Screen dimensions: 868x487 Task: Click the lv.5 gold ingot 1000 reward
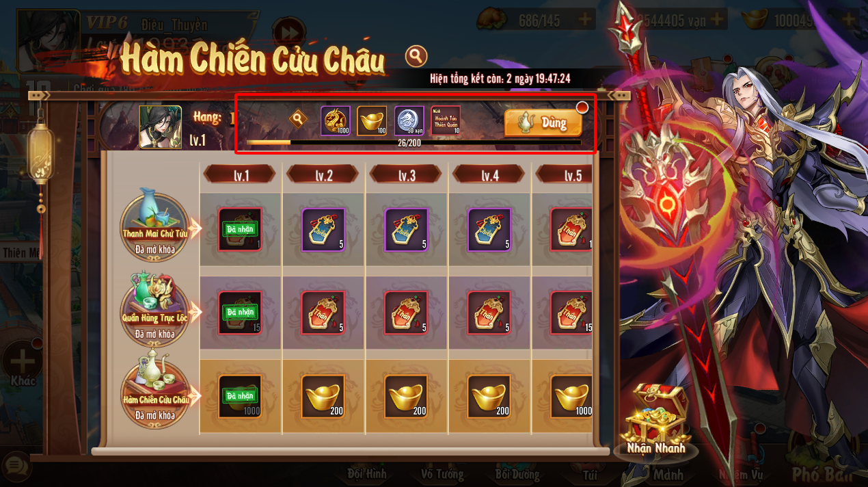point(572,396)
